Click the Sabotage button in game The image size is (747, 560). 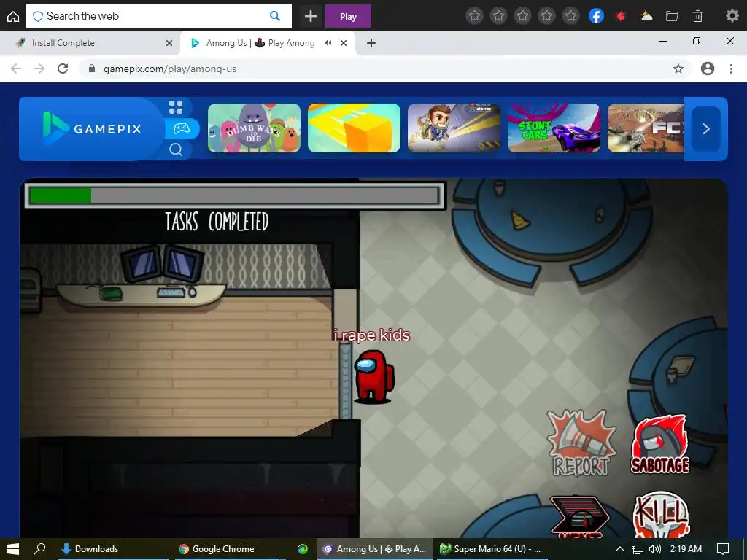[660, 444]
